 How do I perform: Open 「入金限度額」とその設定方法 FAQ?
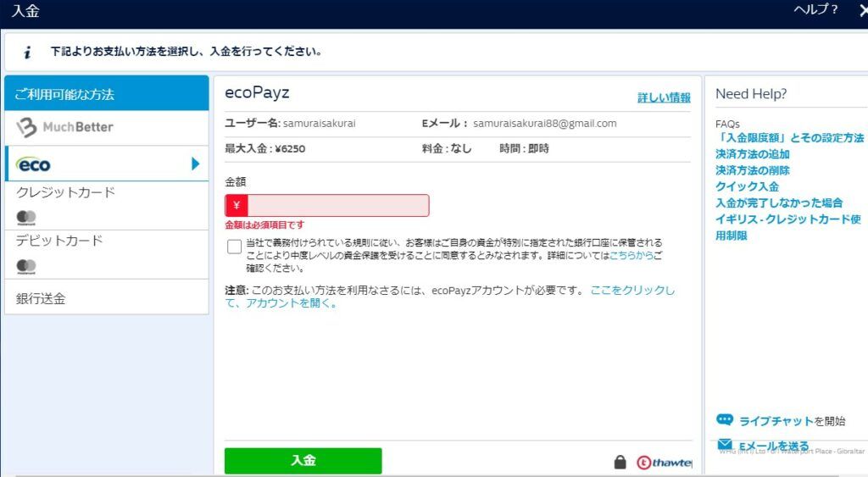click(789, 138)
